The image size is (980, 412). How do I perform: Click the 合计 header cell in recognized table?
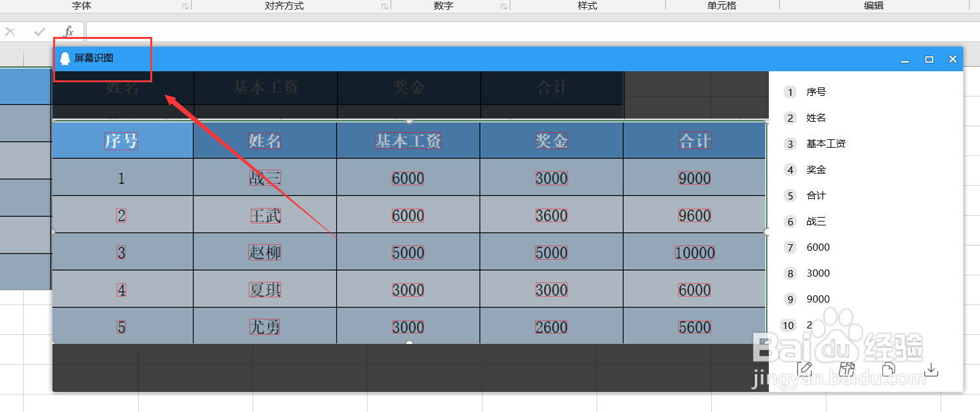[x=694, y=140]
